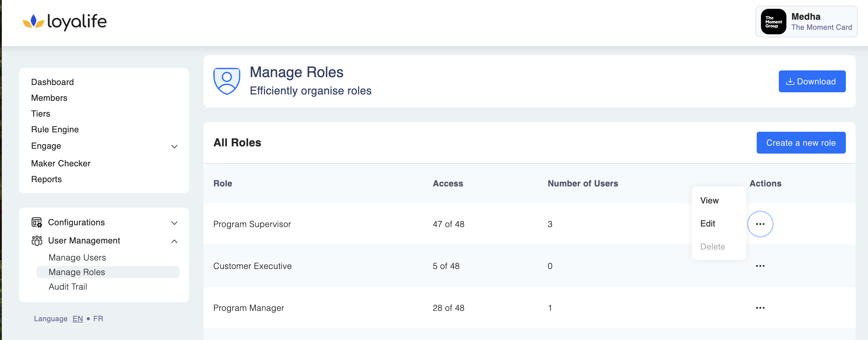Click Create a new role button

tap(801, 143)
